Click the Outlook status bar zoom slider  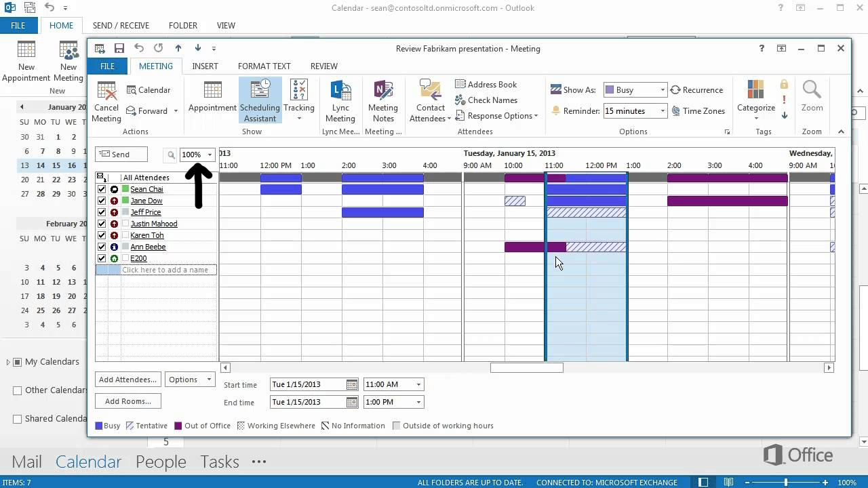click(786, 483)
